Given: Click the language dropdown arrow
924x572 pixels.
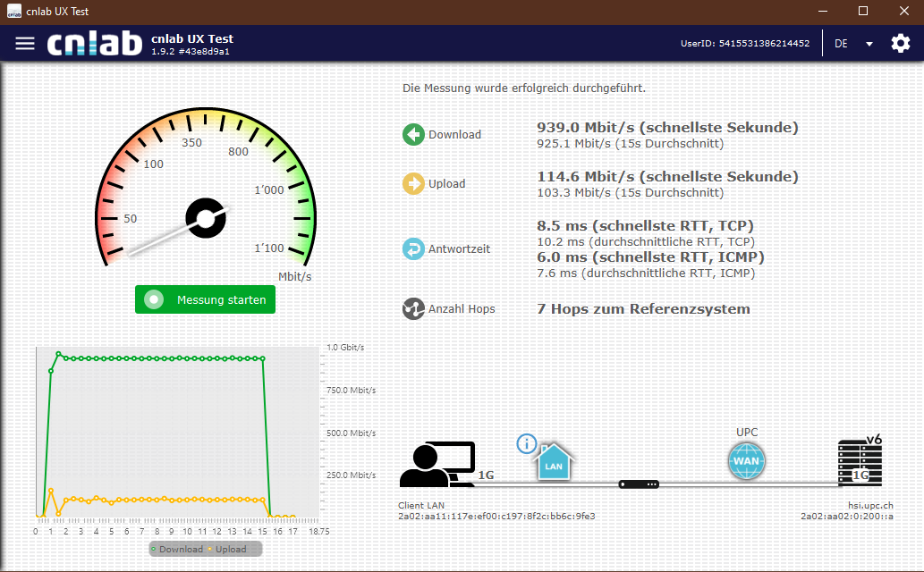Looking at the screenshot, I should [x=869, y=44].
